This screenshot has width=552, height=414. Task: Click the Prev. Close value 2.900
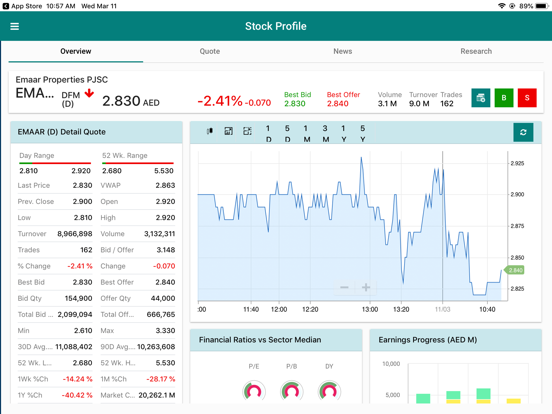(82, 202)
